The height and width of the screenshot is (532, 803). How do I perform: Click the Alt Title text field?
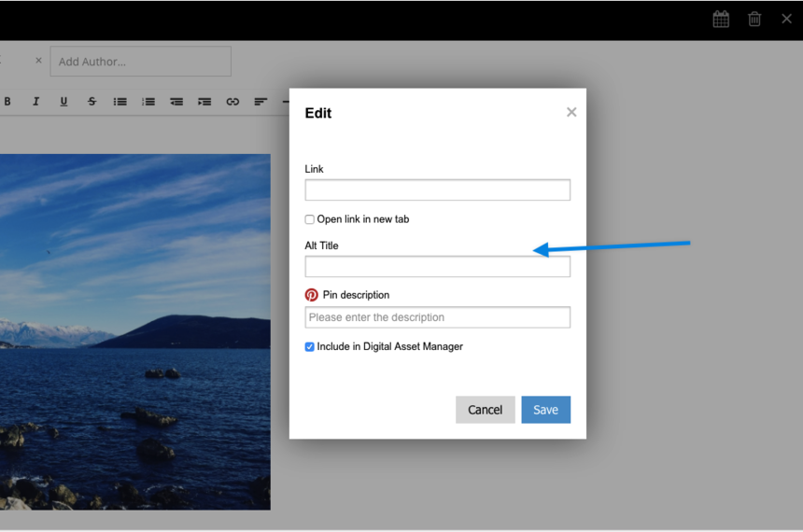coord(437,267)
